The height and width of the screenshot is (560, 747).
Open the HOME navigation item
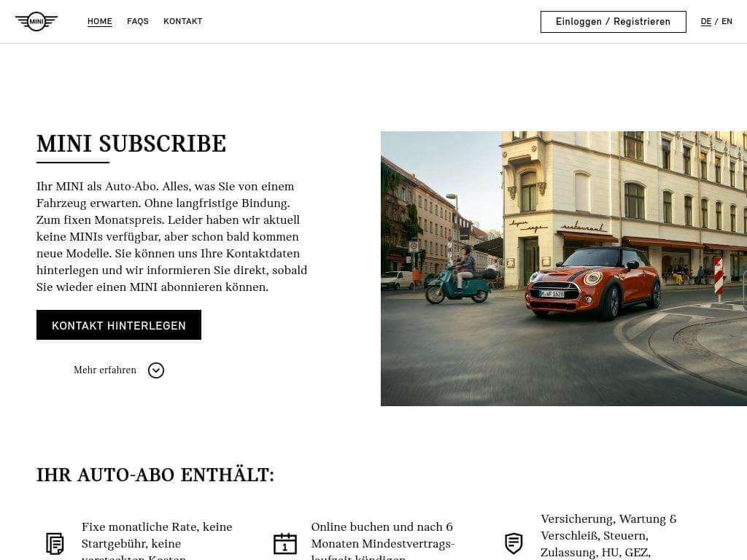tap(100, 21)
